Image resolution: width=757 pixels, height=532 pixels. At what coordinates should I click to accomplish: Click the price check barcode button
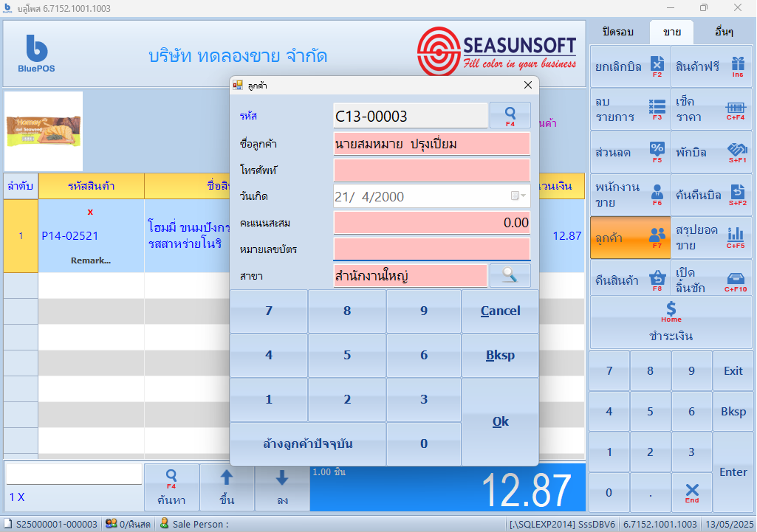click(x=712, y=109)
